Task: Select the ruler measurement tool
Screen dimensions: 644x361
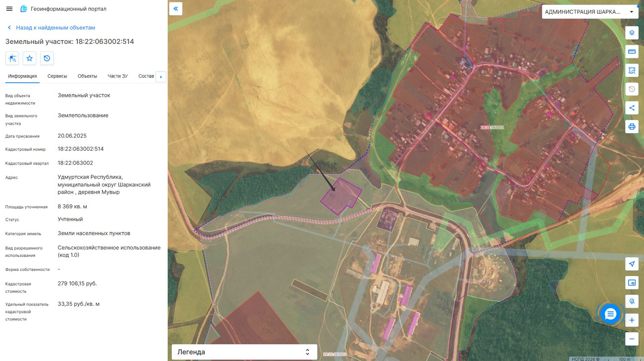Action: pos(632,51)
